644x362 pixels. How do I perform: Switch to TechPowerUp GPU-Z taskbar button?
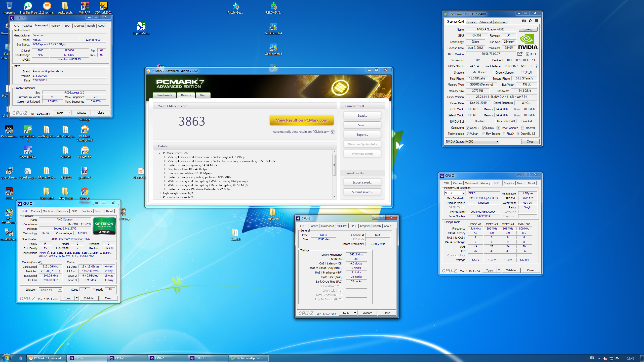click(248, 358)
